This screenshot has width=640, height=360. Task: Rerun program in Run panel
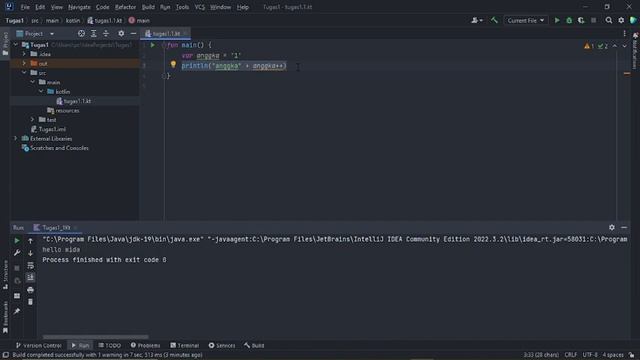pyautogui.click(x=17, y=241)
